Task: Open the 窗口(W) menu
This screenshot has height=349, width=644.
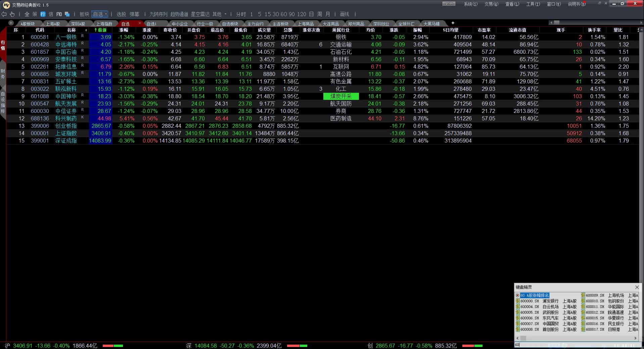Action: pyautogui.click(x=554, y=4)
